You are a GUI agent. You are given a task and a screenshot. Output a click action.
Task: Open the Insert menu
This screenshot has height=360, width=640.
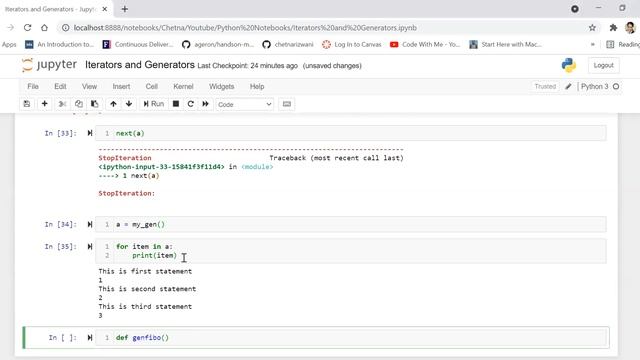[121, 87]
